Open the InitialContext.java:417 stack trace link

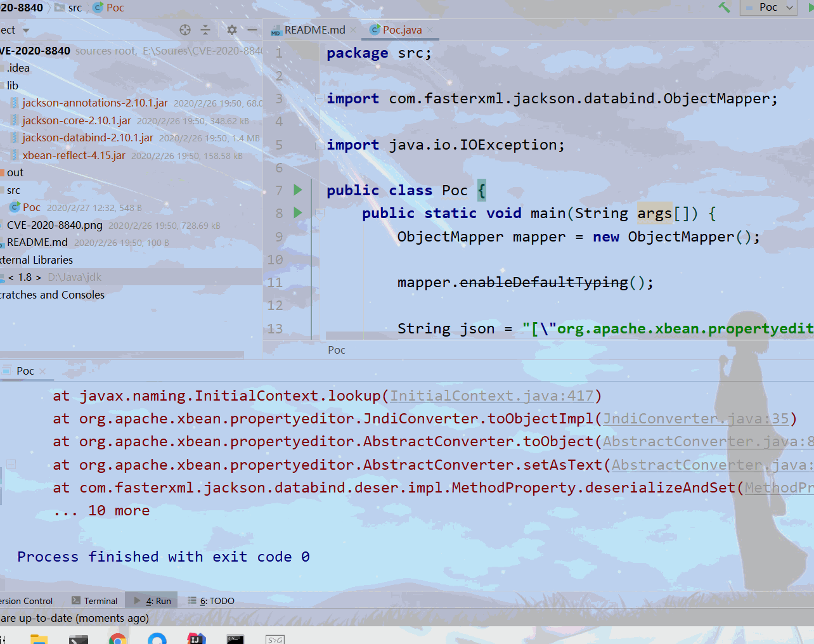pyautogui.click(x=492, y=396)
